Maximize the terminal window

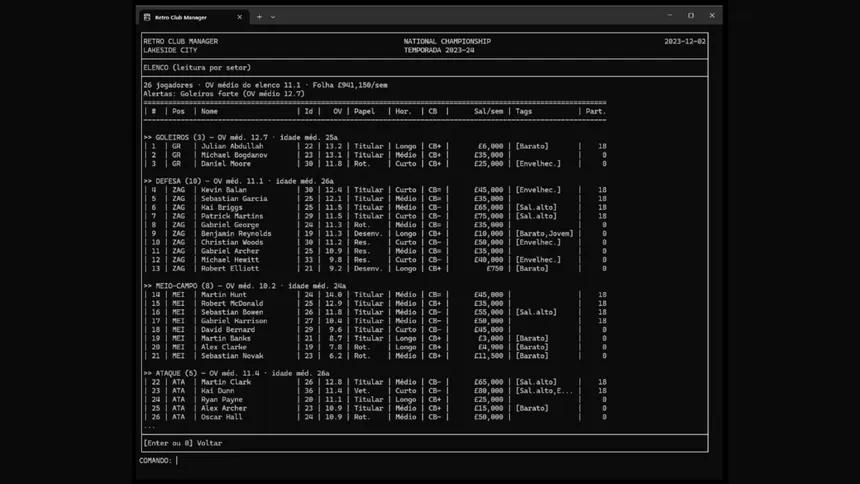[691, 15]
